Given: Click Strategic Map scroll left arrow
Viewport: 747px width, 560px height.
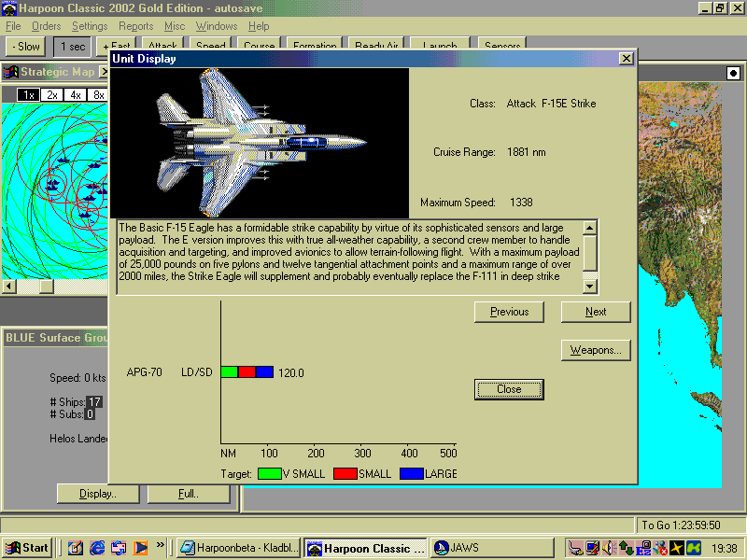Looking at the screenshot, I should [x=9, y=287].
